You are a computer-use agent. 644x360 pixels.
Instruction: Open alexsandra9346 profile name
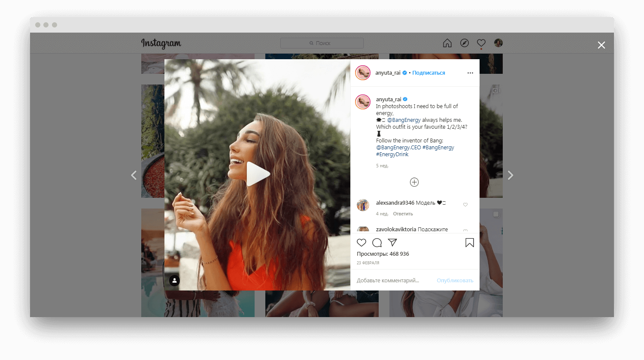coord(395,203)
